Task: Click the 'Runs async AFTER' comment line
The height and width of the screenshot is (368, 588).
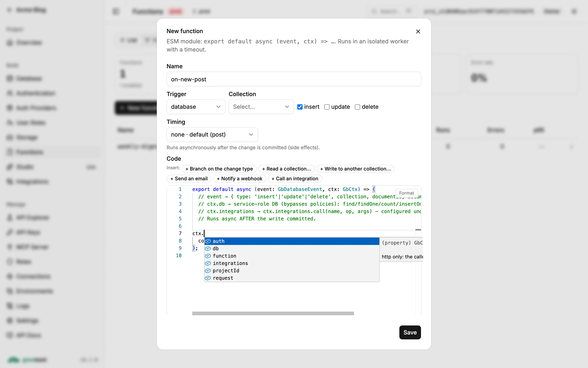Action: [x=257, y=219]
